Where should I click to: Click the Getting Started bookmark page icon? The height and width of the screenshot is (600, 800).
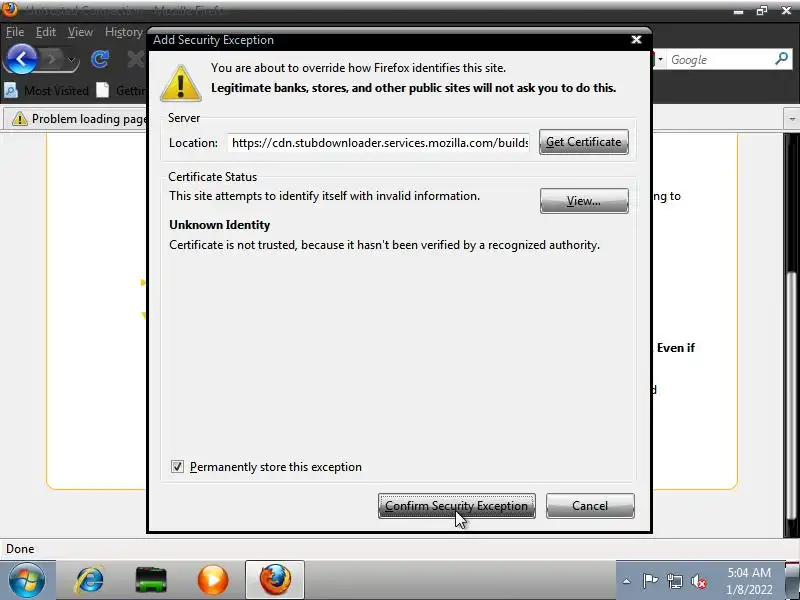pos(103,90)
